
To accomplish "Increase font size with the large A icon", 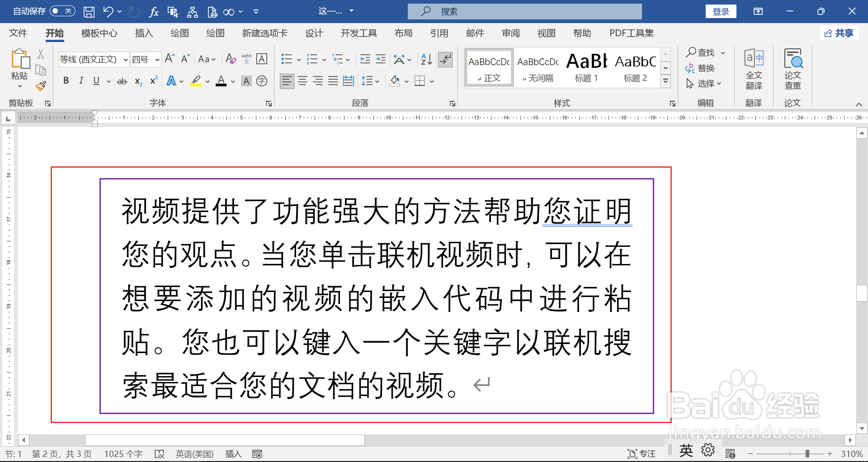I will tap(170, 59).
